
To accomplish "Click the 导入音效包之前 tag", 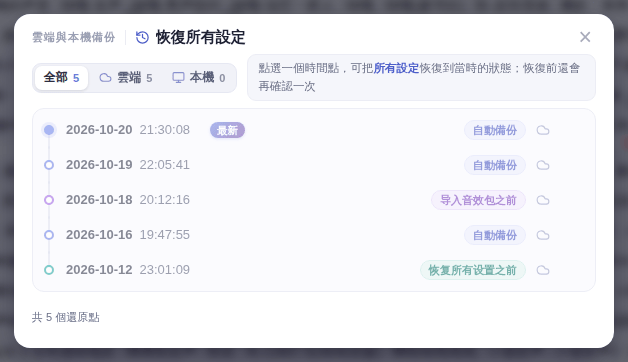I will tap(478, 200).
